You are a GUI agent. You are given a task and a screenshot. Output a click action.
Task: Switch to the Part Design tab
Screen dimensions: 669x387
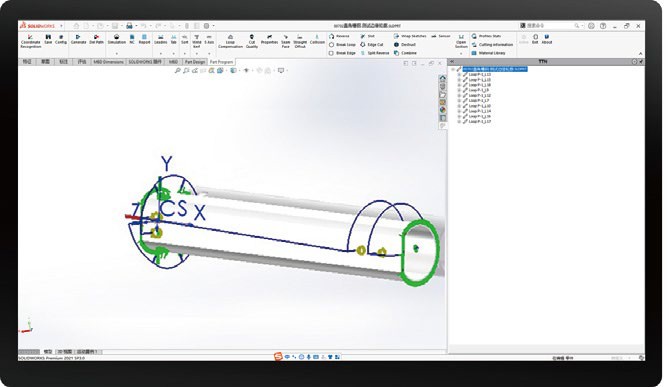[195, 62]
